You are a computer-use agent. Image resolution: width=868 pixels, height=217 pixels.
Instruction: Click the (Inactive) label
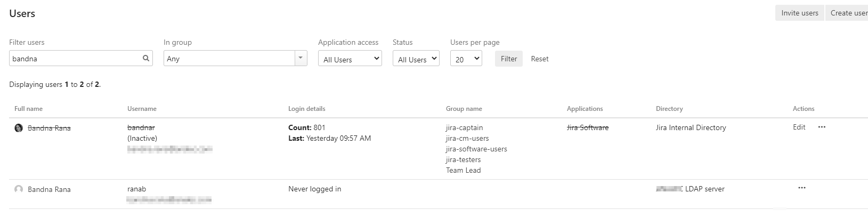pos(142,138)
